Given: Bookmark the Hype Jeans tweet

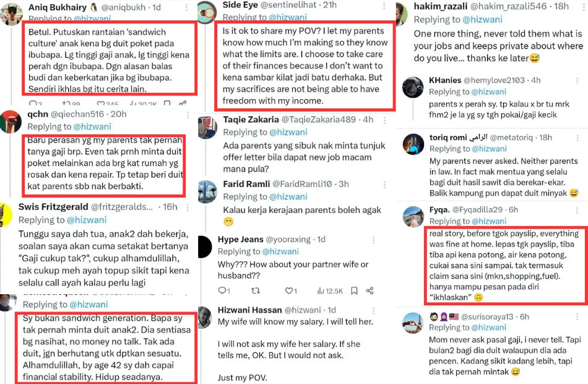Looking at the screenshot, I should 354,290.
